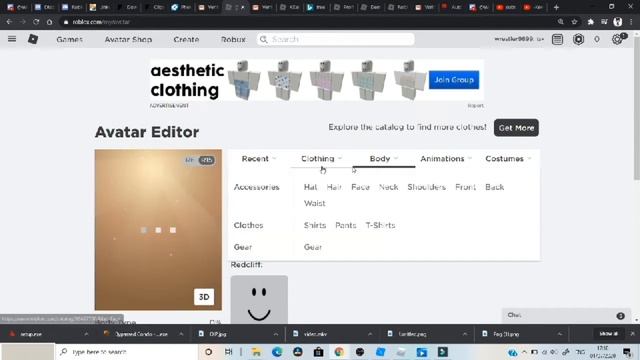Open the Avatar Shop nav item
This screenshot has height=360, width=640.
(x=128, y=39)
